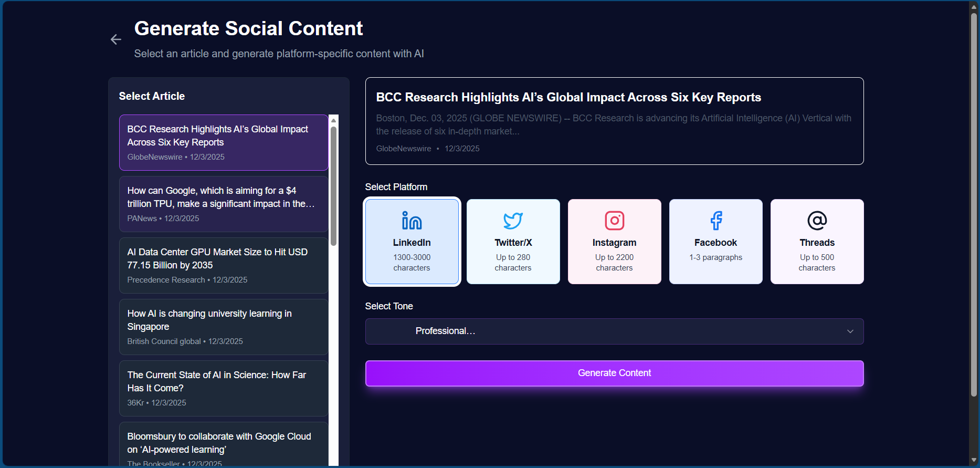The height and width of the screenshot is (468, 980).
Task: Click the 'Select Tone' label
Action: coord(389,306)
